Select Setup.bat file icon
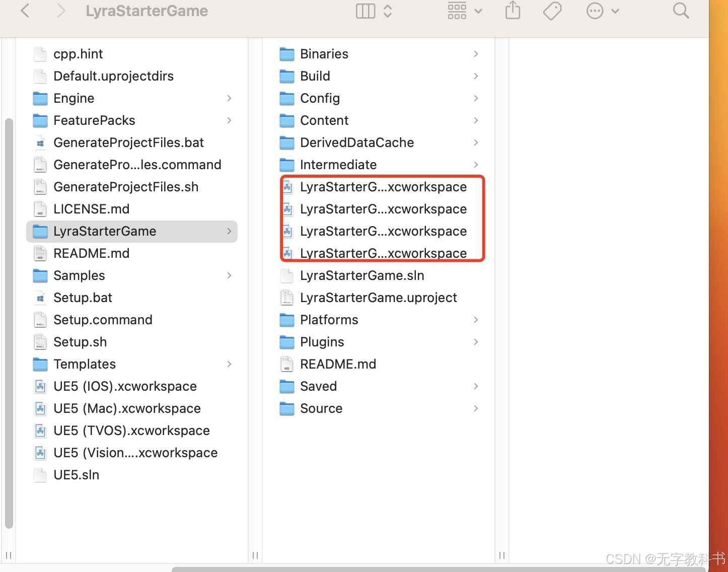This screenshot has height=572, width=728. (40, 298)
